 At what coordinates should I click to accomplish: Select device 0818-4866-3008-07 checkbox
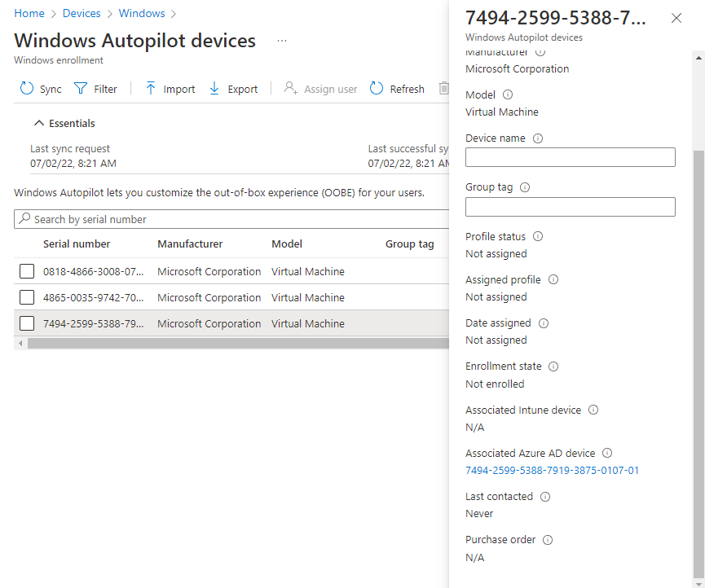click(x=26, y=271)
